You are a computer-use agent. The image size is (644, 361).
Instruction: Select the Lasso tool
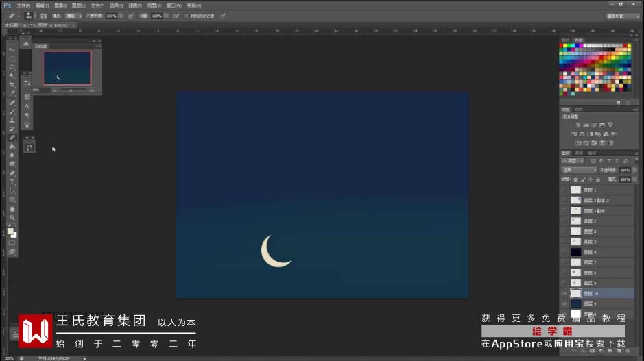click(x=12, y=67)
